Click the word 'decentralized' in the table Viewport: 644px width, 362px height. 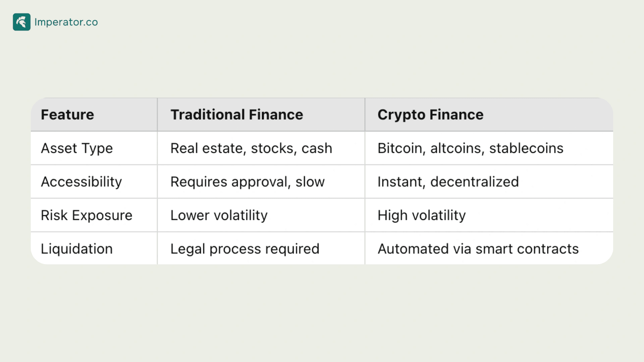point(475,182)
